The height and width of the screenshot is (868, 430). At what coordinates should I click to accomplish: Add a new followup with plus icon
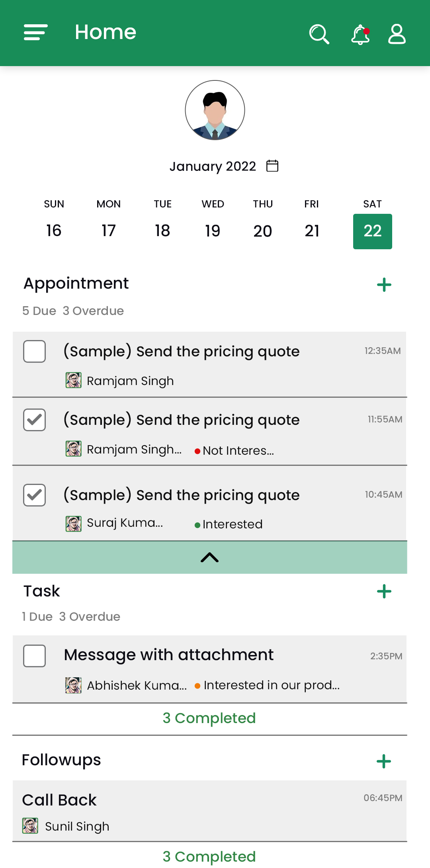384,761
